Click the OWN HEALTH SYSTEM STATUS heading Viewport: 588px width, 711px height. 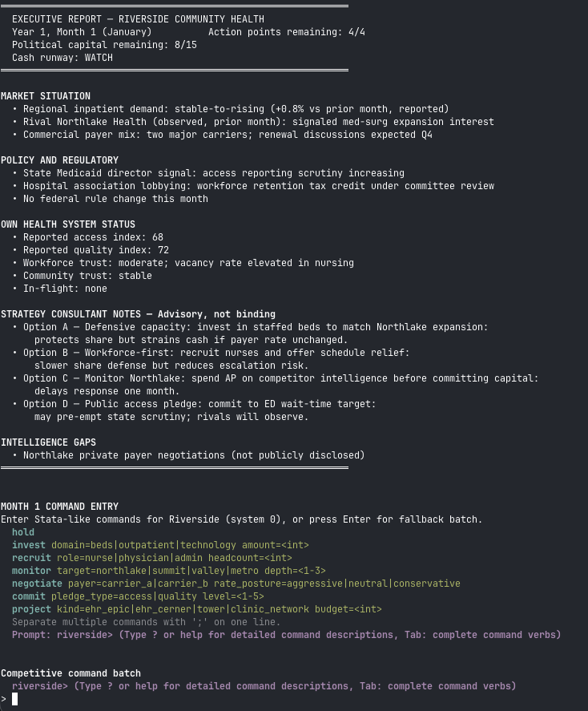coord(68,224)
